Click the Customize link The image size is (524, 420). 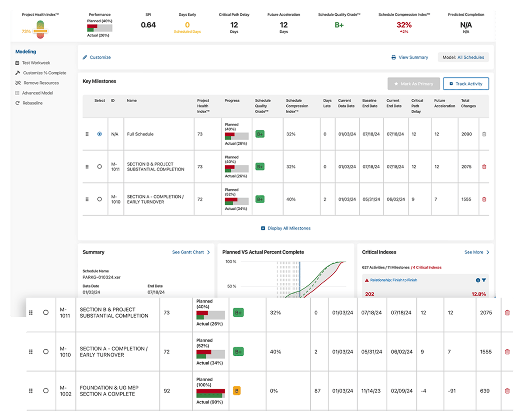[x=100, y=57]
